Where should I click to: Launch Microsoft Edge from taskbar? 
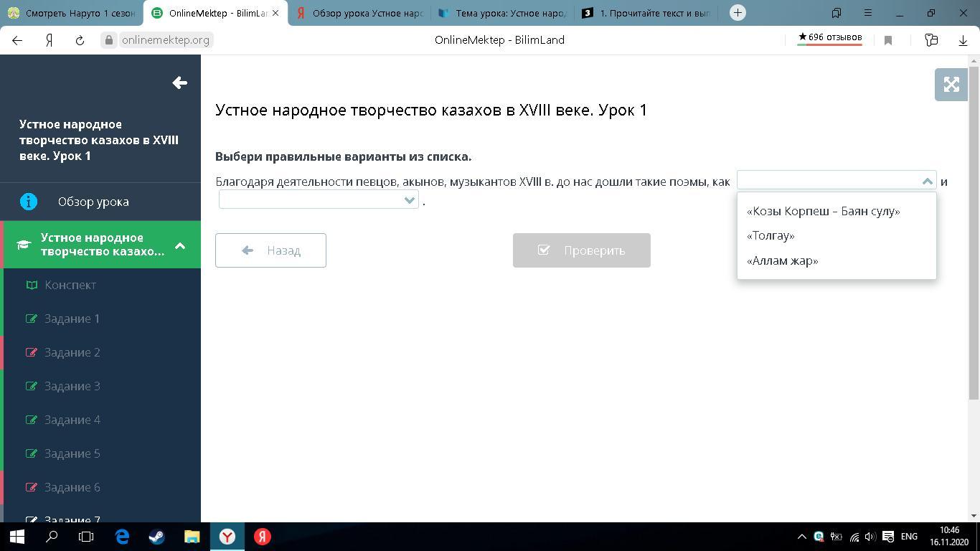point(122,537)
